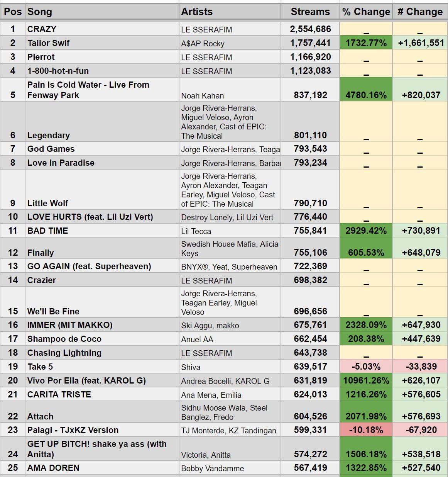Viewport: 448px width, 477px height.
Task: Click the +820,037 change cell
Action: coord(420,90)
